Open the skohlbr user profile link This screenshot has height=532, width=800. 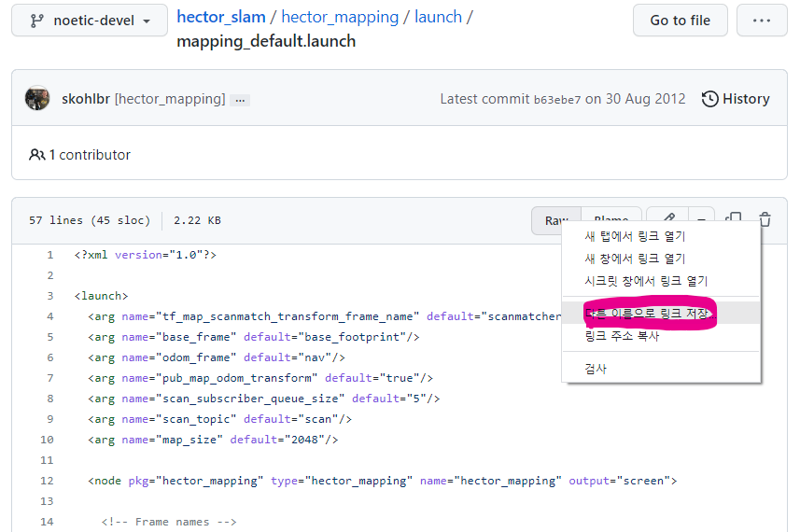[86, 98]
